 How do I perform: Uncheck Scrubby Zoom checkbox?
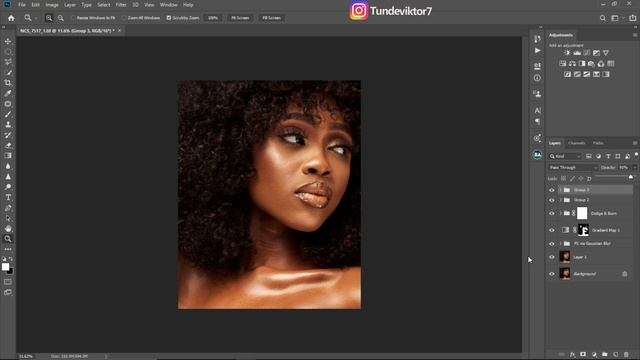point(169,18)
